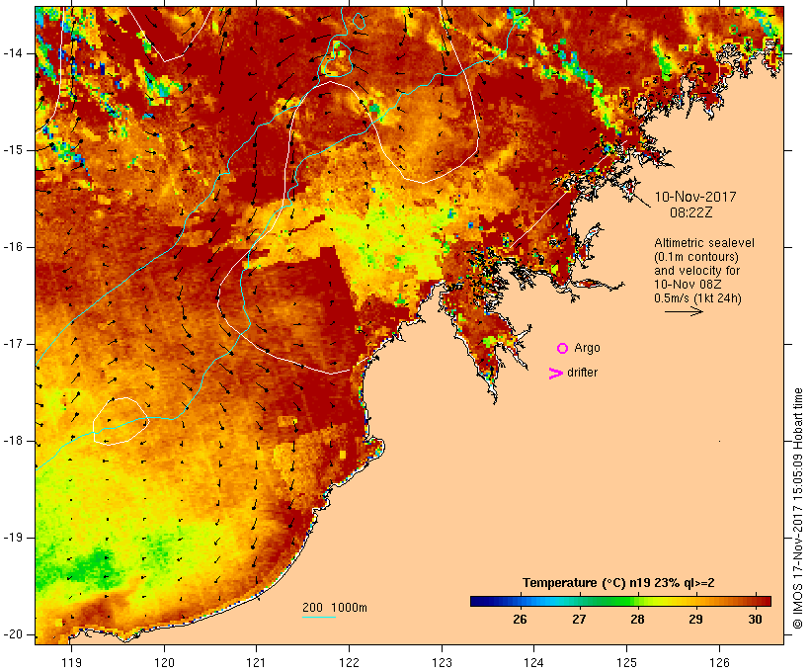Click the latitude axis label -14
Image resolution: width=810 pixels, height=672 pixels.
click(13, 53)
